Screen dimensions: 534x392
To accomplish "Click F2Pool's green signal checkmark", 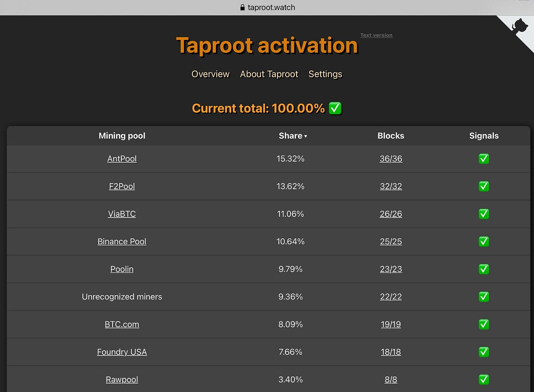I will pyautogui.click(x=484, y=186).
